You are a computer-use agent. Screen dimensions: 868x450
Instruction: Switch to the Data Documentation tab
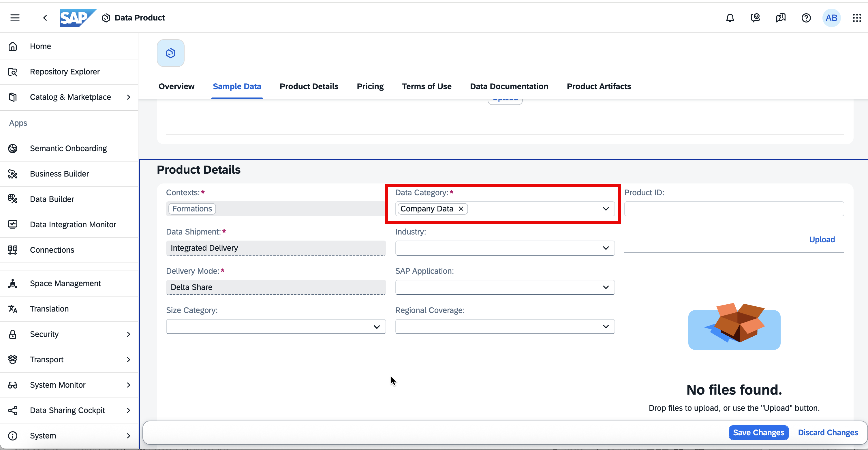coord(509,86)
